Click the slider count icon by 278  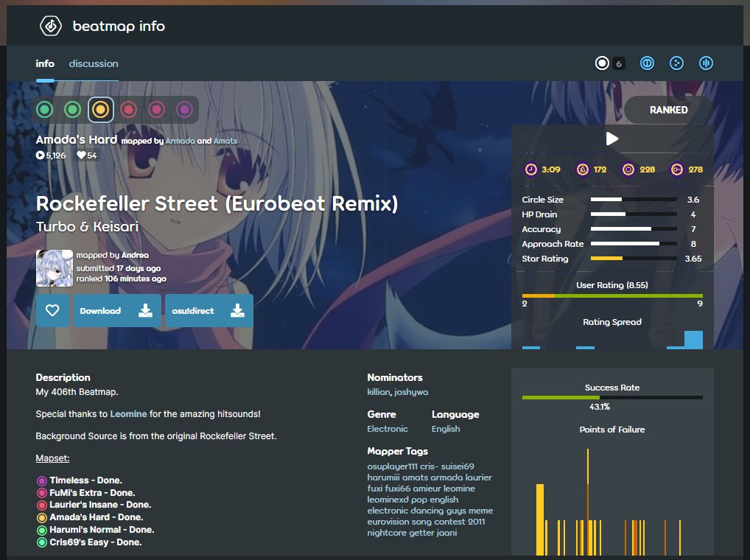coord(677,169)
